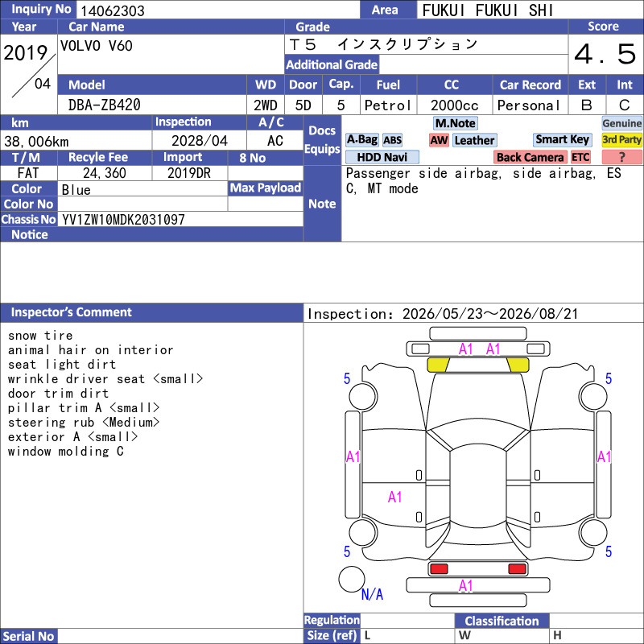Click the ABS equipment badge
The width and height of the screenshot is (644, 644).
392,140
